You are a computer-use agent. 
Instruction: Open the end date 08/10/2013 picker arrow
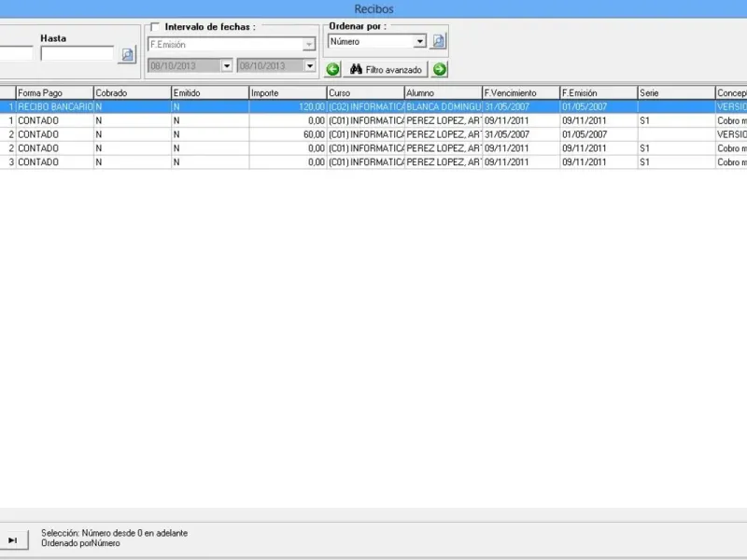pos(310,65)
